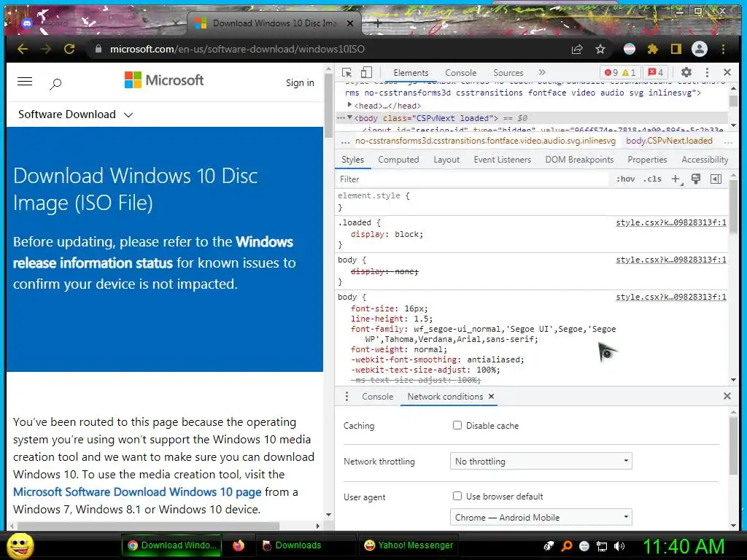
Task: Bookmark this page with star icon
Action: (600, 49)
